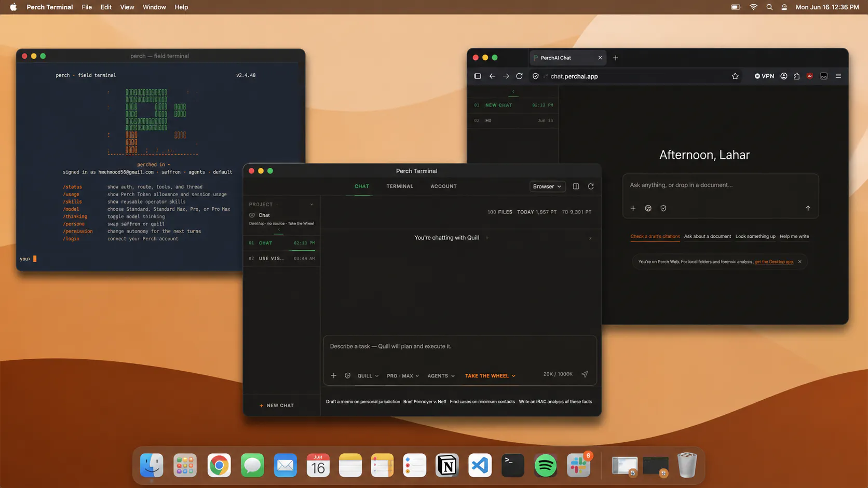This screenshot has width=868, height=488.
Task: Open the Window menu in menu bar
Action: click(154, 7)
